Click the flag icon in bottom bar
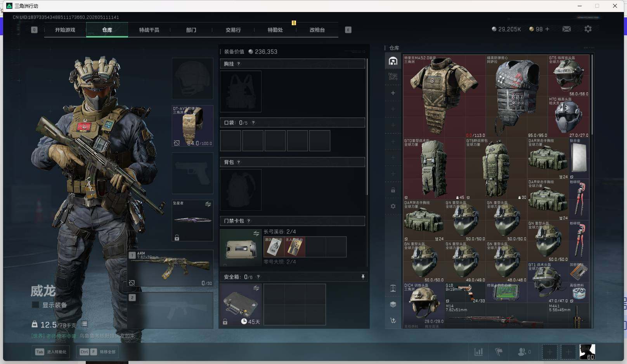 499,352
